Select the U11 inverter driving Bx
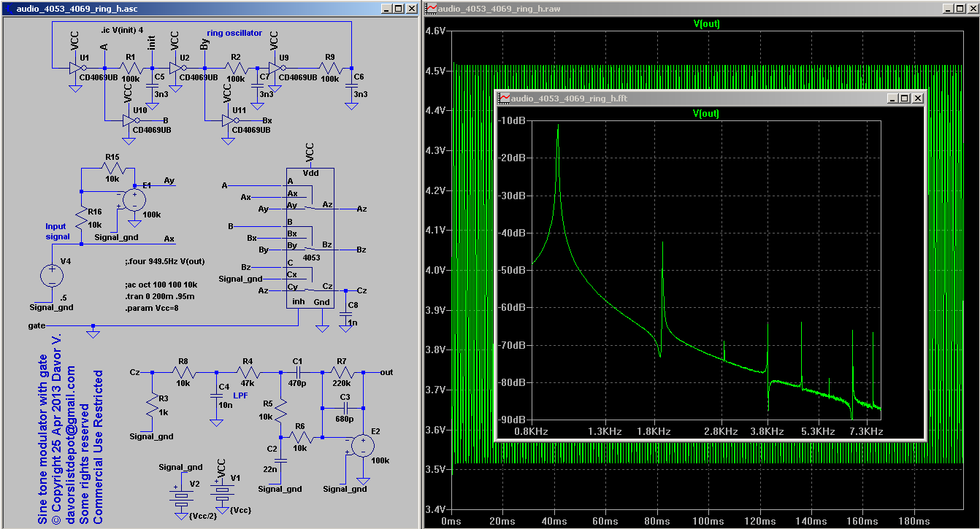980x529 pixels. point(229,120)
